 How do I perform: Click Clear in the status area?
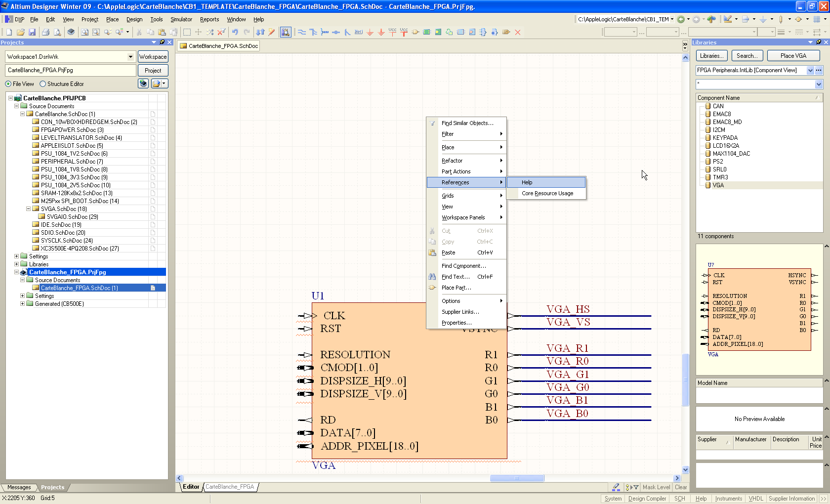[x=681, y=487]
